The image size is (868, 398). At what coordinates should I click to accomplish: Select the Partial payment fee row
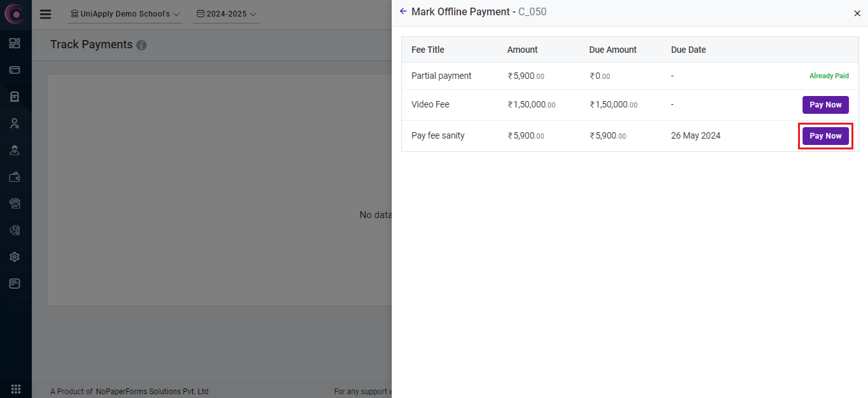(x=441, y=76)
